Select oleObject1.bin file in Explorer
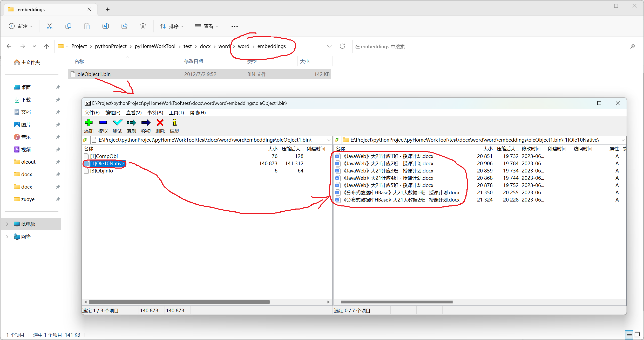Screen dimensions: 644x340 (200, 74)
